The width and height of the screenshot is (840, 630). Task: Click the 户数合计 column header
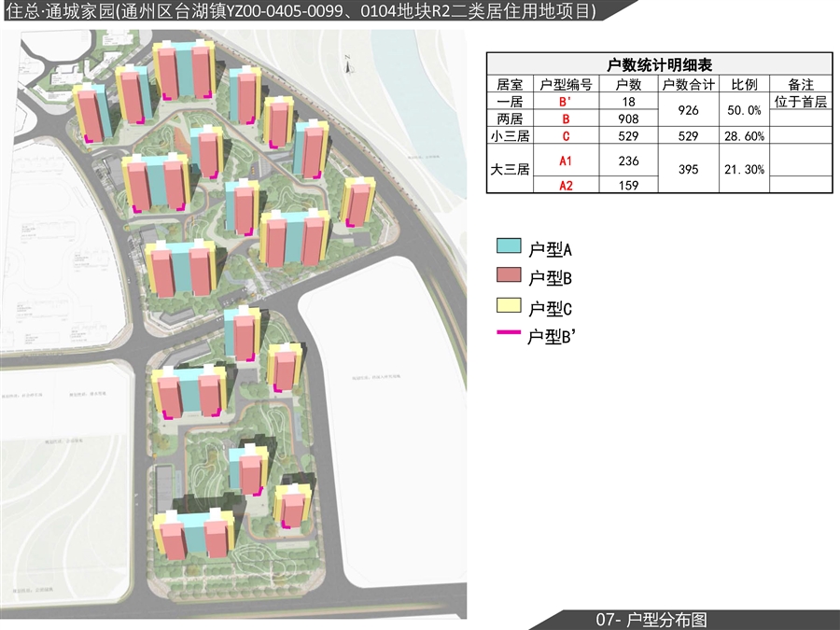pos(689,85)
